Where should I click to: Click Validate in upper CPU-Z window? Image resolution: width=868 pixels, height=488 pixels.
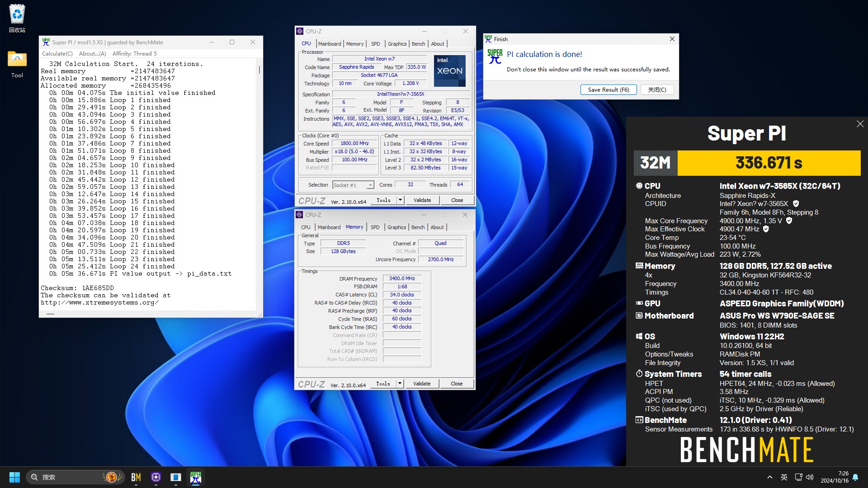coord(422,200)
